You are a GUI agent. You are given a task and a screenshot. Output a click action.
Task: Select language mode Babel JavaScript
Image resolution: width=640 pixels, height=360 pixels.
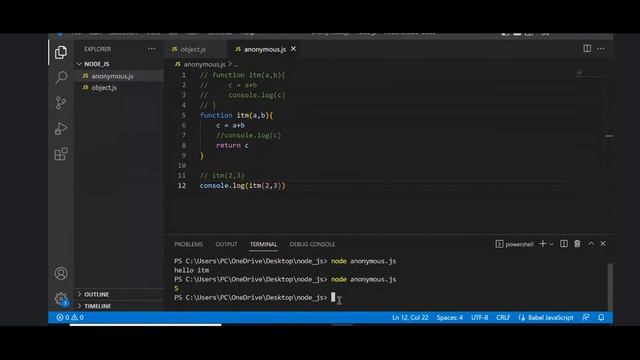tap(550, 317)
